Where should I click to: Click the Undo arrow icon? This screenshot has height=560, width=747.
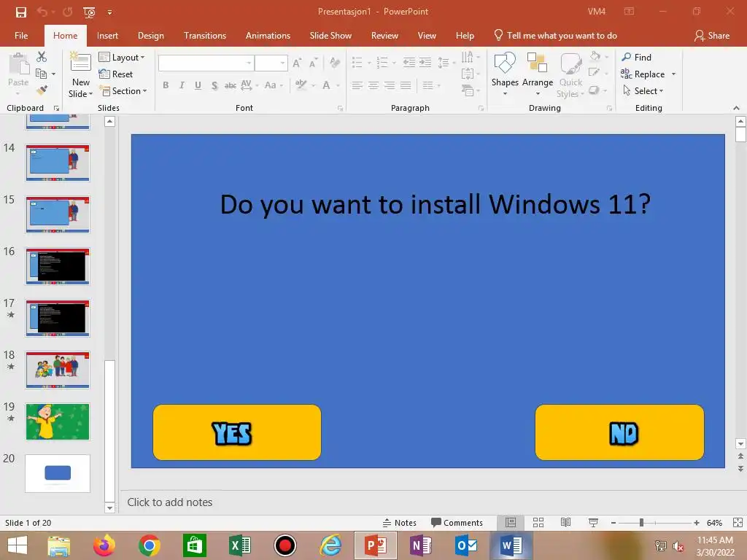[42, 12]
